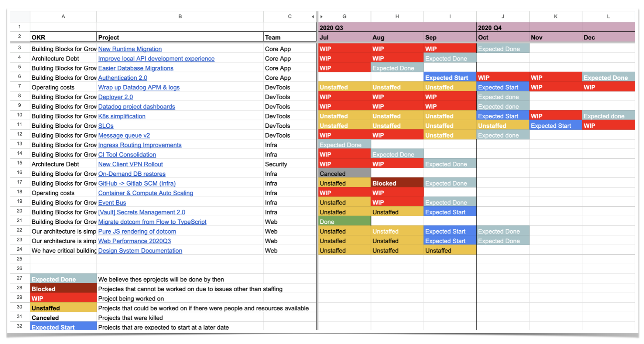
Task: Select the Jul month header cell
Action: 345,37
